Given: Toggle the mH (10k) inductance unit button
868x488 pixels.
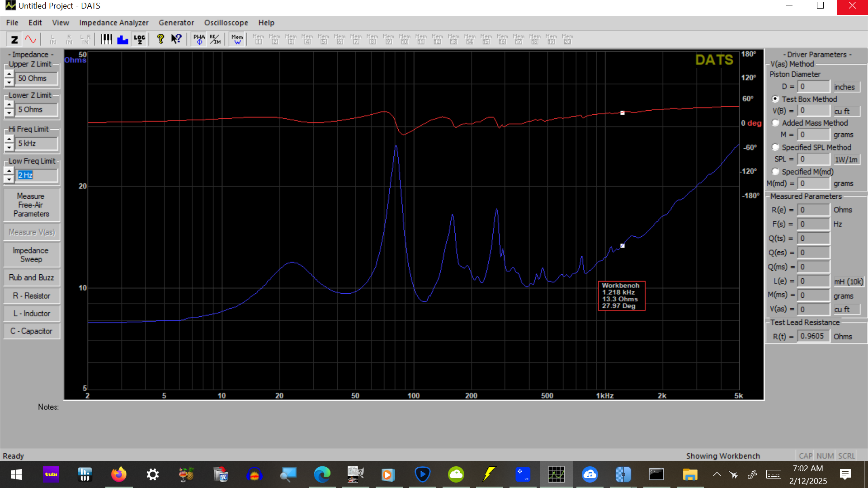Looking at the screenshot, I should coord(848,282).
